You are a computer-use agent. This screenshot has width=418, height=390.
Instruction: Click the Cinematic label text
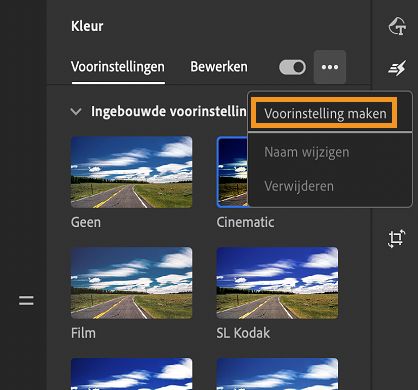click(x=246, y=222)
